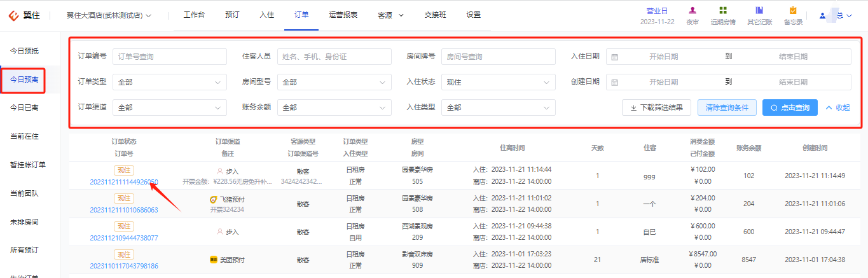Select 当前在住 in the sidebar
The width and height of the screenshot is (868, 278).
[24, 136]
